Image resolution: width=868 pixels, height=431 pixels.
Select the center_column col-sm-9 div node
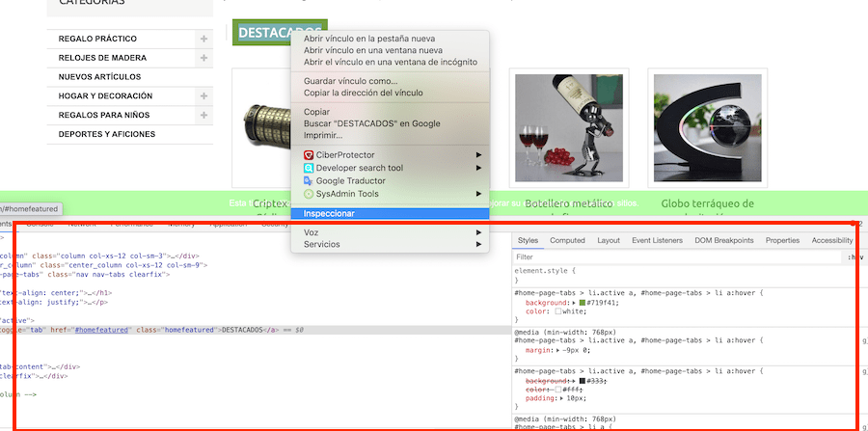tap(103, 265)
